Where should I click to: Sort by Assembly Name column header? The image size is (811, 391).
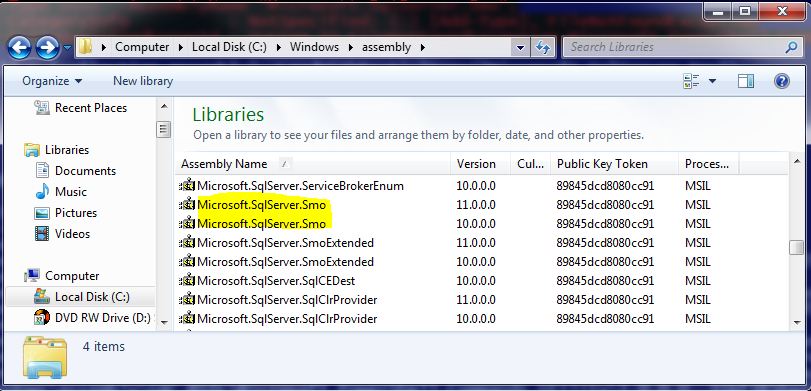click(313, 164)
